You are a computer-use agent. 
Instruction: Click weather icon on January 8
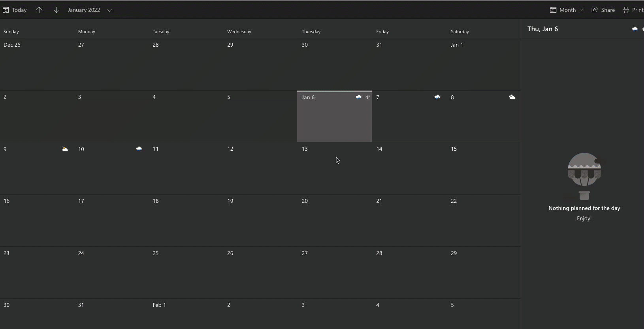coord(512,97)
